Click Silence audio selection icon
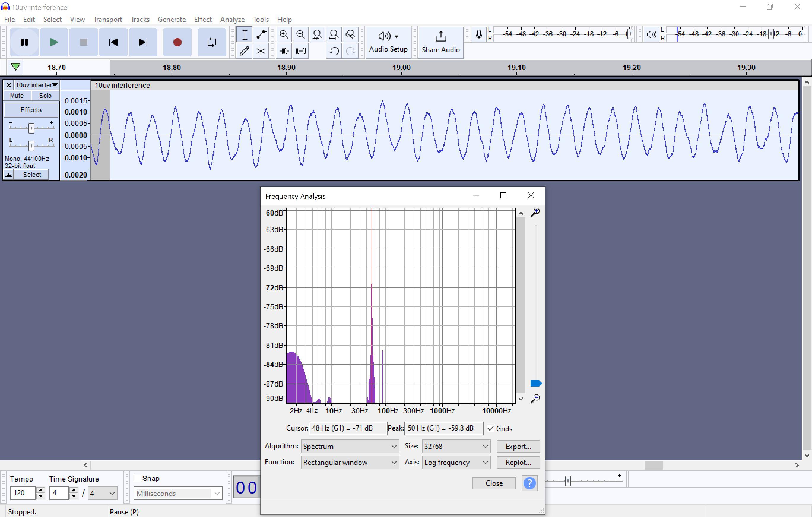Viewport: 812px width, 517px height. [x=300, y=51]
